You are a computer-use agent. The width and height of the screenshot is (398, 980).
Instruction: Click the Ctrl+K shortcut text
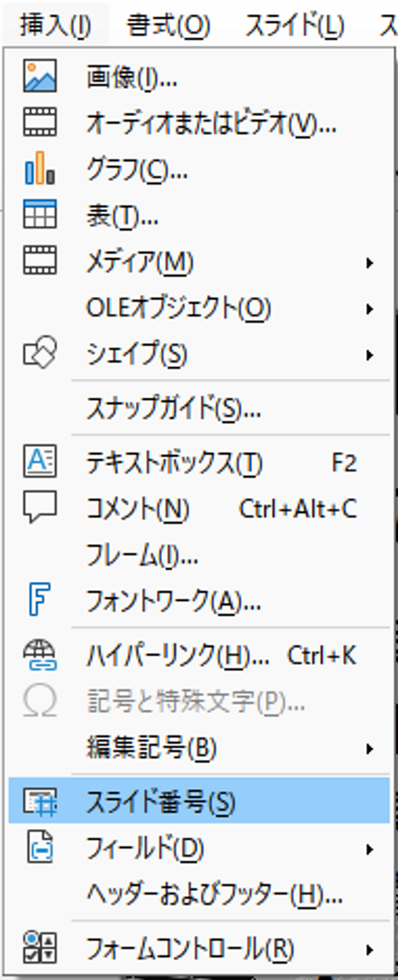coord(322,656)
